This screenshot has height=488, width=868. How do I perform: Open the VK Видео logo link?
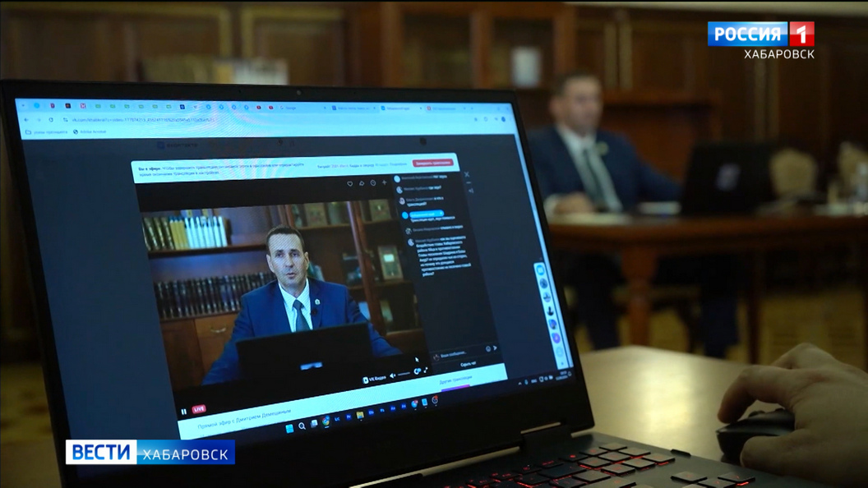pyautogui.click(x=374, y=379)
